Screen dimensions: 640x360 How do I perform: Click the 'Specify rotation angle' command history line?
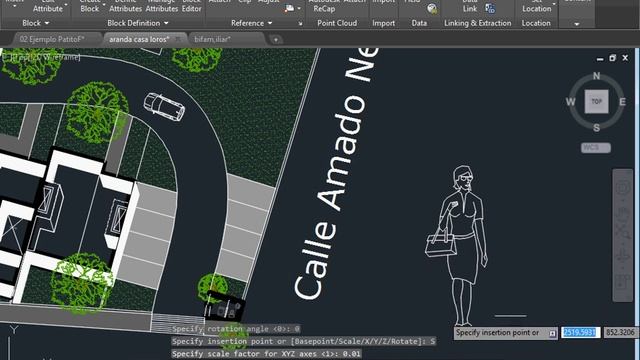point(236,329)
